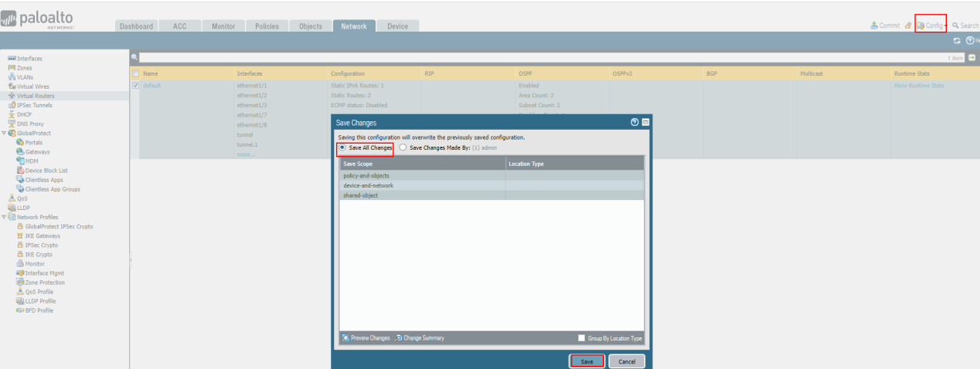
Task: Select the Save All Changes radio button
Action: pyautogui.click(x=343, y=147)
